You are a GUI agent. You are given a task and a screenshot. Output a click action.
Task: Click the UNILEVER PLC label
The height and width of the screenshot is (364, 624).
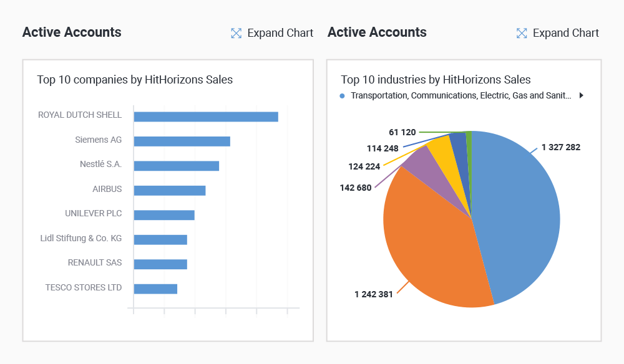tap(94, 213)
